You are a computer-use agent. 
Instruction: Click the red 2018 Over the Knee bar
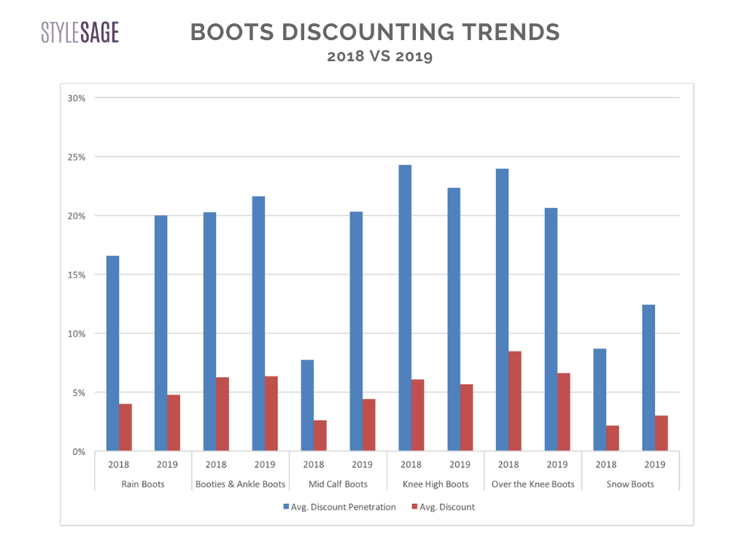(x=515, y=401)
